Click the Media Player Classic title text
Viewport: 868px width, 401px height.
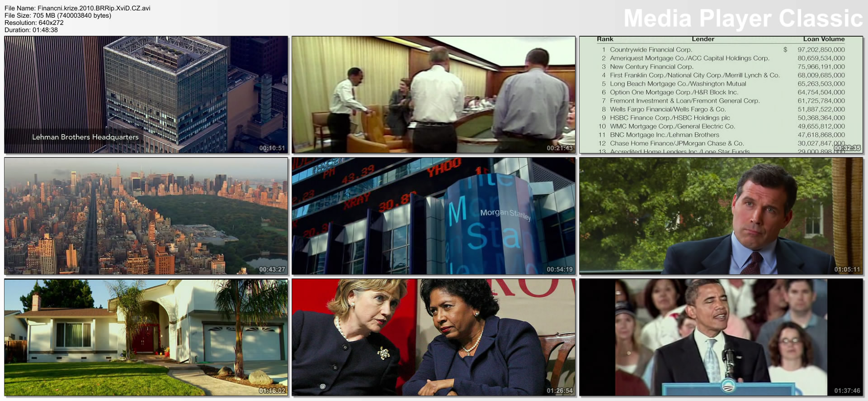tap(743, 19)
